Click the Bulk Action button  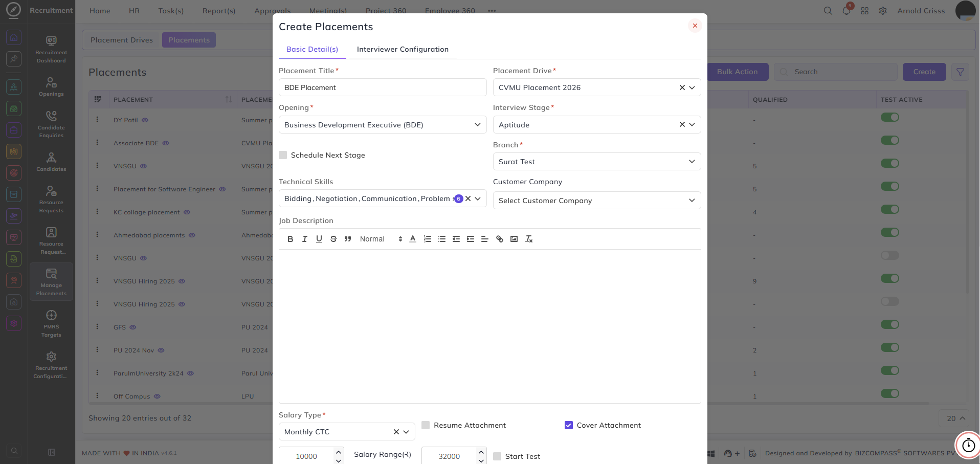737,72
